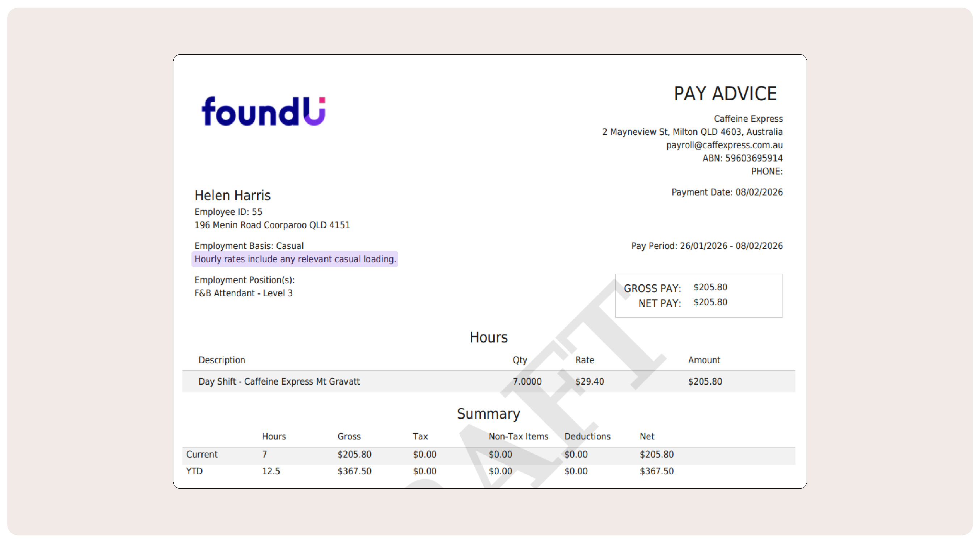980x543 pixels.
Task: Select the Day Shift Mt Gravatt row
Action: (279, 382)
